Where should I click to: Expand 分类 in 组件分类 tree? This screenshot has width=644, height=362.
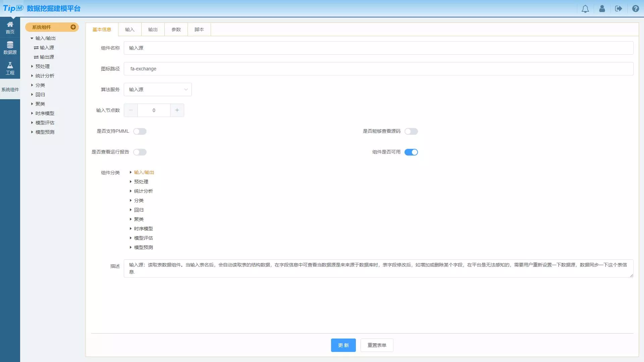(x=130, y=200)
